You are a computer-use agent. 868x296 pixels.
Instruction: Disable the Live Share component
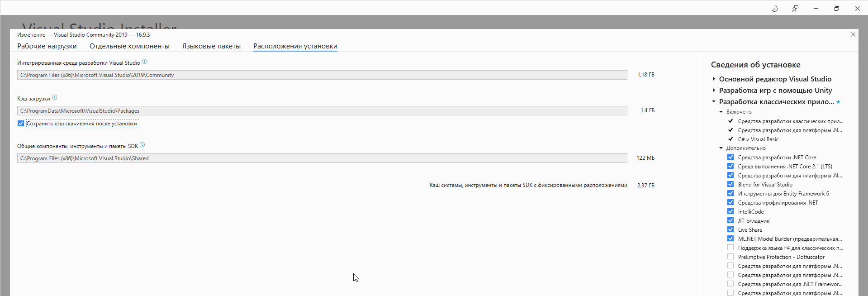coord(730,229)
